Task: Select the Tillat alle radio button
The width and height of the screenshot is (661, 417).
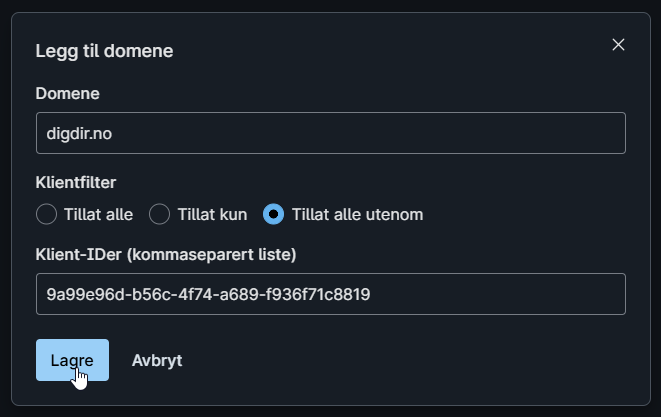Action: point(47,214)
